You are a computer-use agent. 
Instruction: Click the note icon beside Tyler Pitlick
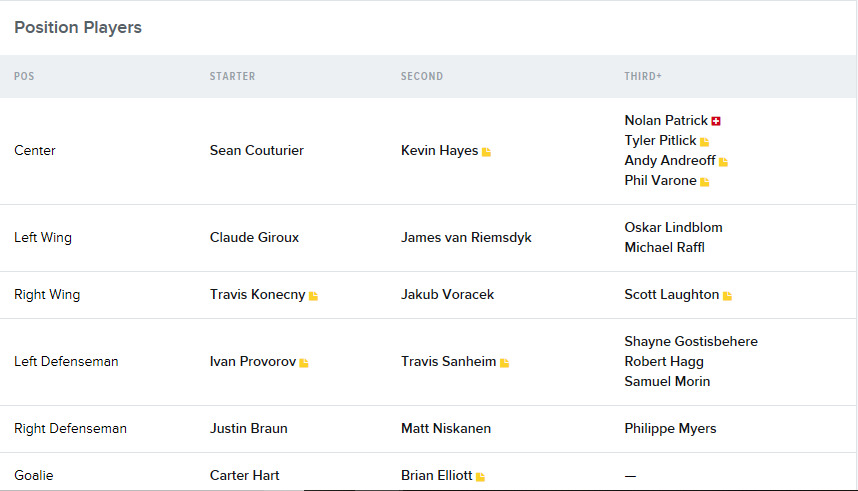point(704,142)
